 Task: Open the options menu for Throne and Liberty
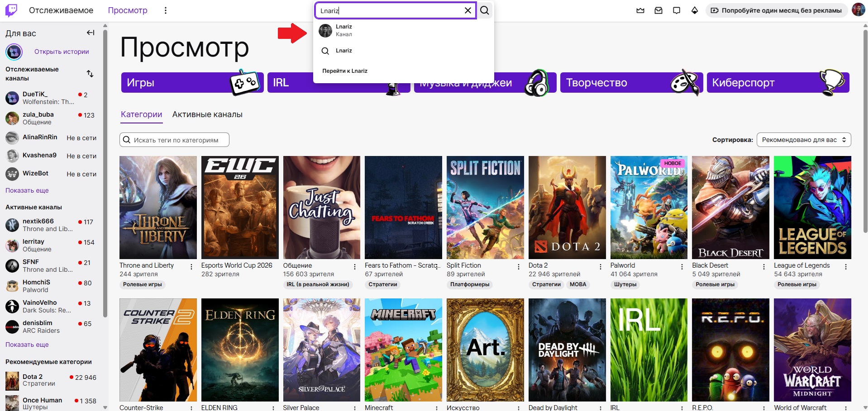[x=191, y=267]
